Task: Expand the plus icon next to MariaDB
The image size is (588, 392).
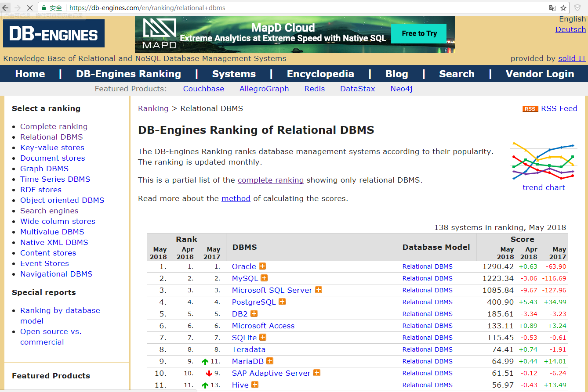Action: click(x=270, y=361)
